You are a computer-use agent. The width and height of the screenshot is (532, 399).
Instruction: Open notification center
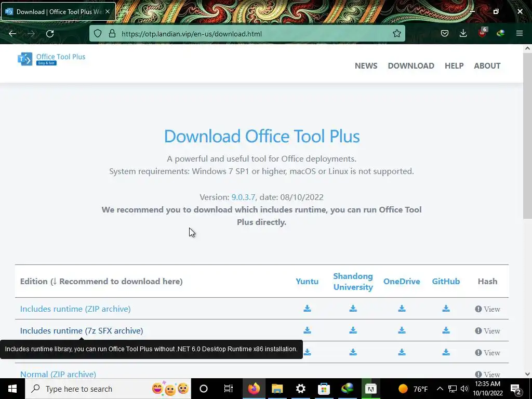(x=516, y=389)
